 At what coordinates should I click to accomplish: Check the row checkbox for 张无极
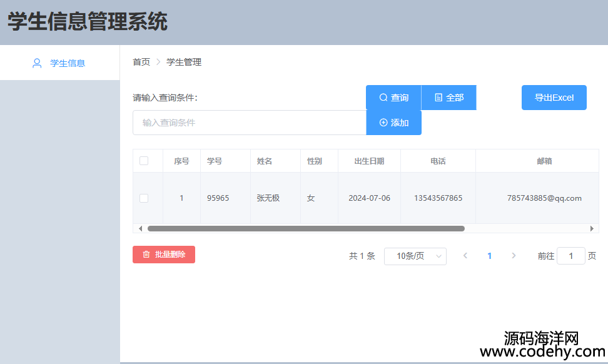point(144,198)
